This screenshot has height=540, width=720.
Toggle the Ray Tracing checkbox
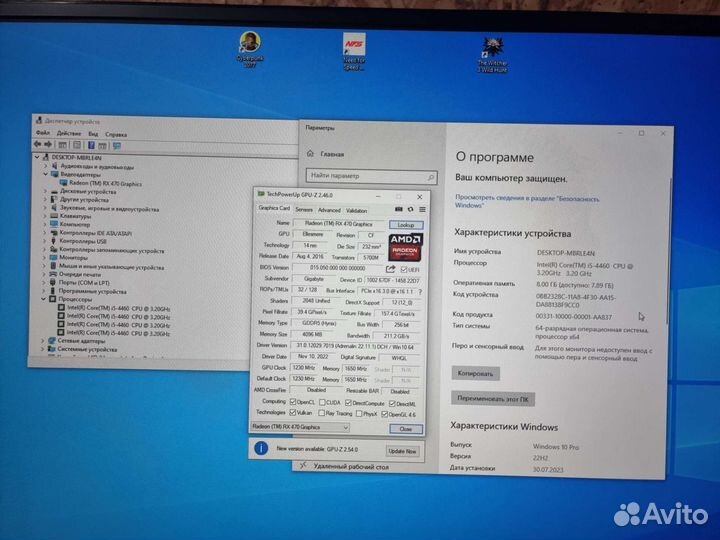(x=321, y=413)
